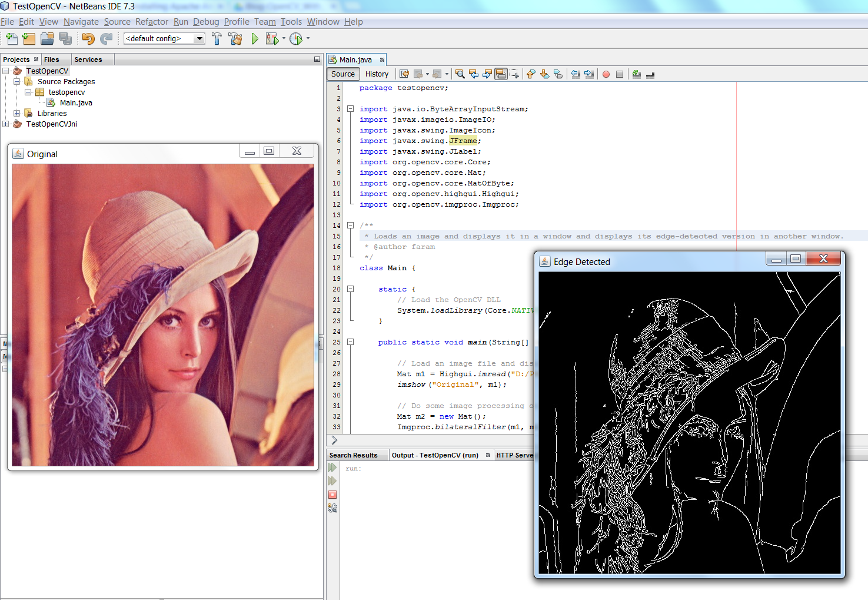
Task: Start macro recording with the red circle icon
Action: point(606,74)
